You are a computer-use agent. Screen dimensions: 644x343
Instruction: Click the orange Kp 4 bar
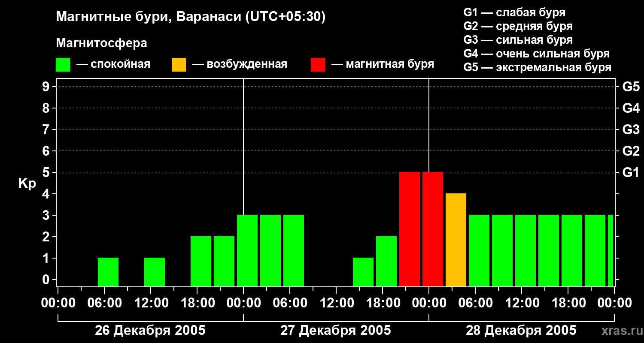[456, 240]
